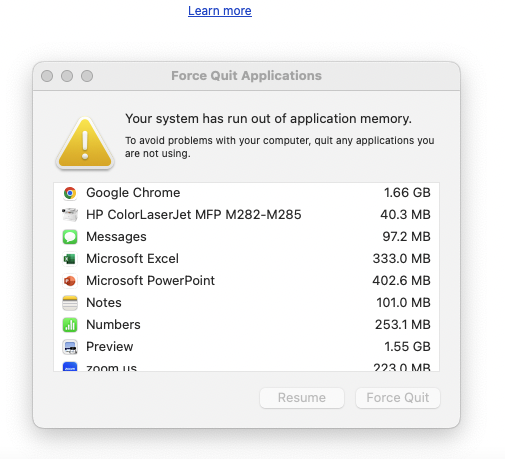Viewport: 505px width, 459px height.
Task: Select the Messages entry in list
Action: coord(116,237)
